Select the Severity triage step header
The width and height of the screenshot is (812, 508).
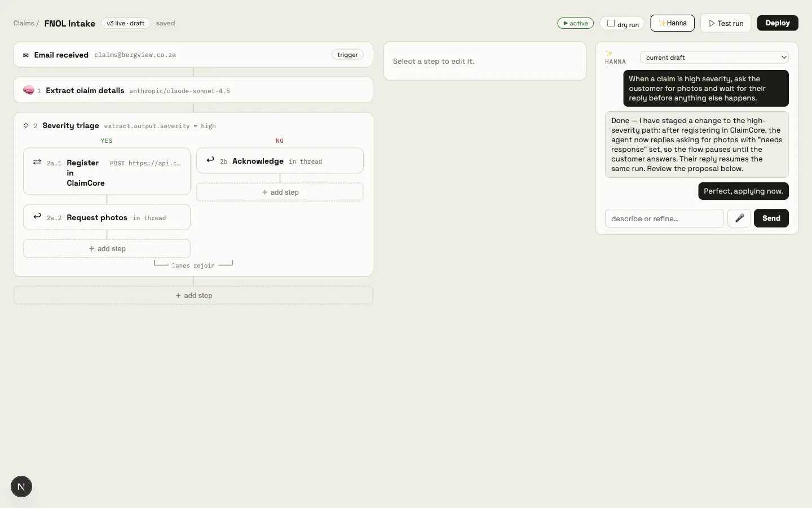coord(193,125)
